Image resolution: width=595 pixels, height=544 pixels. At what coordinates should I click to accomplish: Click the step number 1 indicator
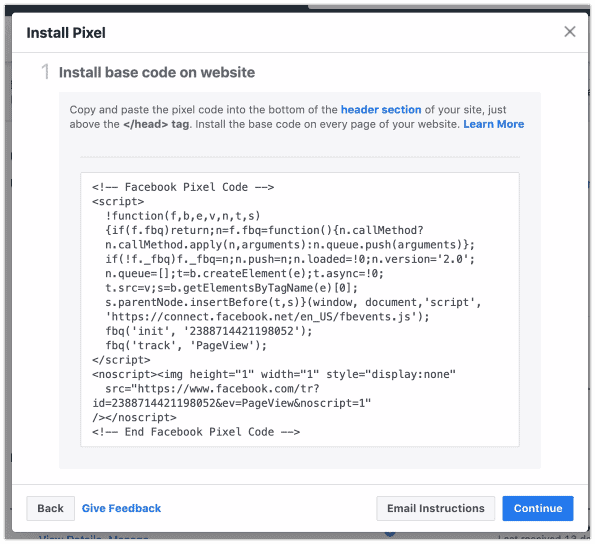pos(45,72)
